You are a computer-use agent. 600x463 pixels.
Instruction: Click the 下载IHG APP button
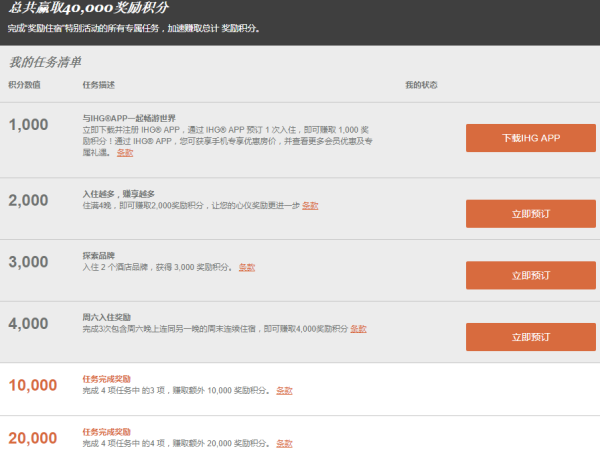(531, 138)
